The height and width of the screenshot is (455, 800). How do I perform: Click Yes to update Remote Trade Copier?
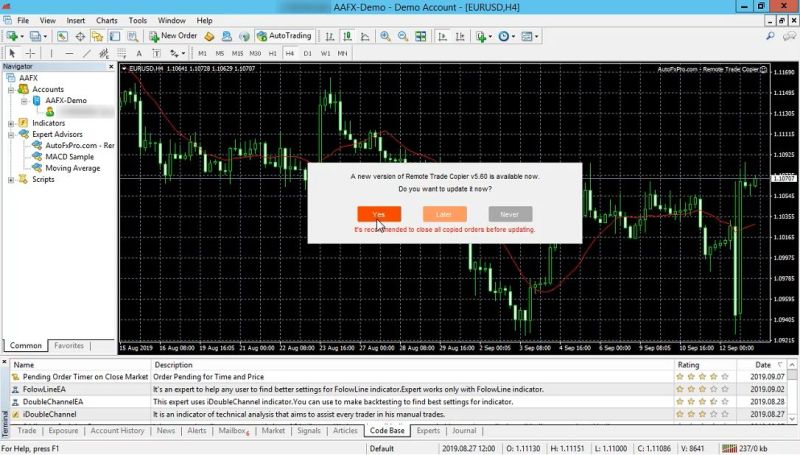[x=379, y=214]
